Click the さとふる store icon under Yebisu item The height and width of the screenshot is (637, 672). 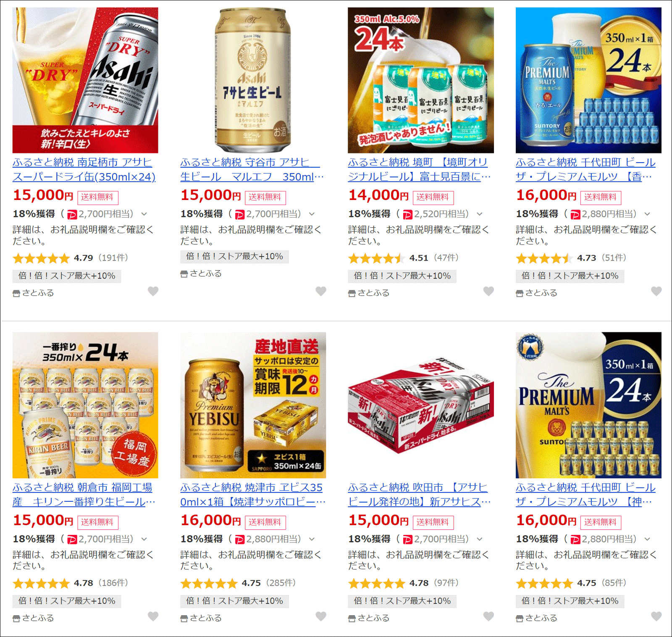click(184, 619)
